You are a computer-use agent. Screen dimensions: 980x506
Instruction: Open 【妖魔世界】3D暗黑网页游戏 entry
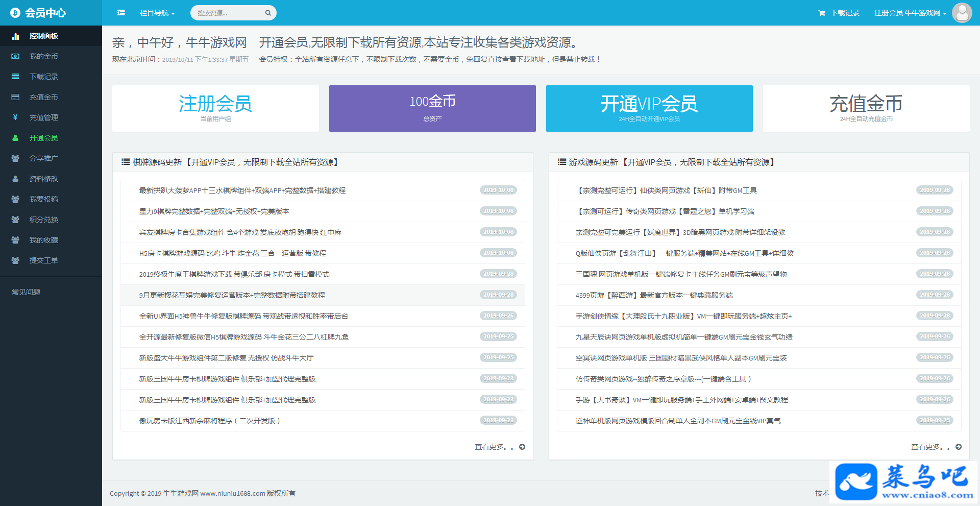point(680,232)
